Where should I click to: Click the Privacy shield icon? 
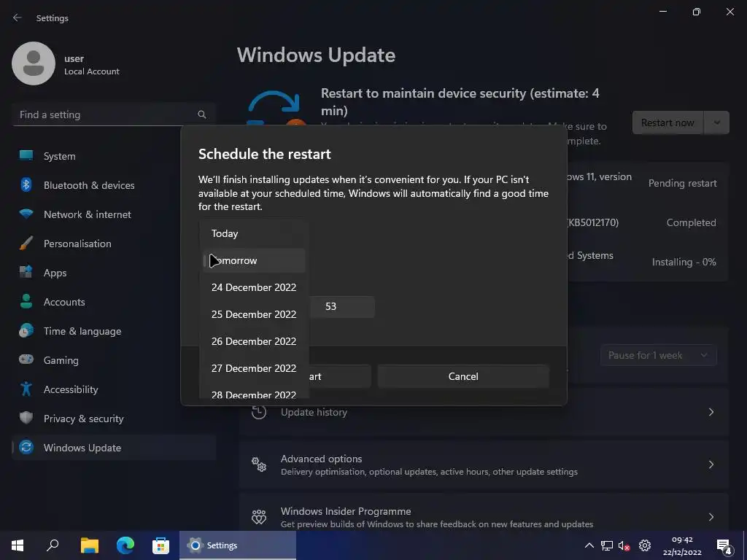26,418
